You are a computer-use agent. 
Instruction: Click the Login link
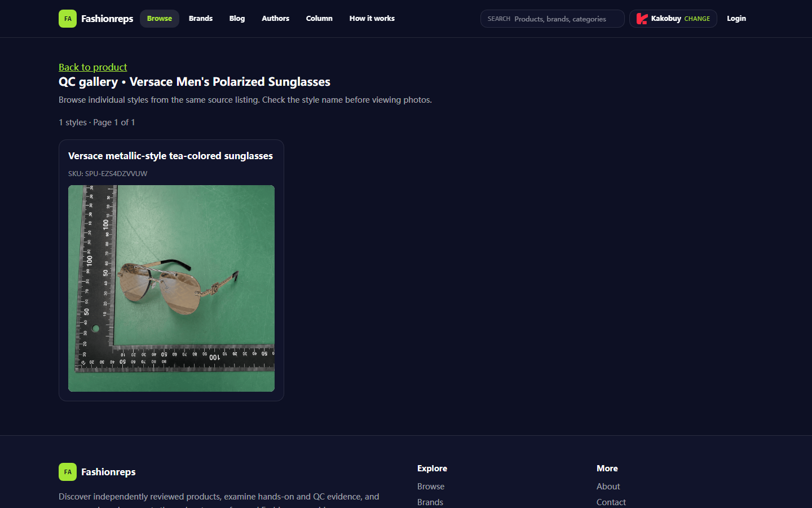pos(736,19)
